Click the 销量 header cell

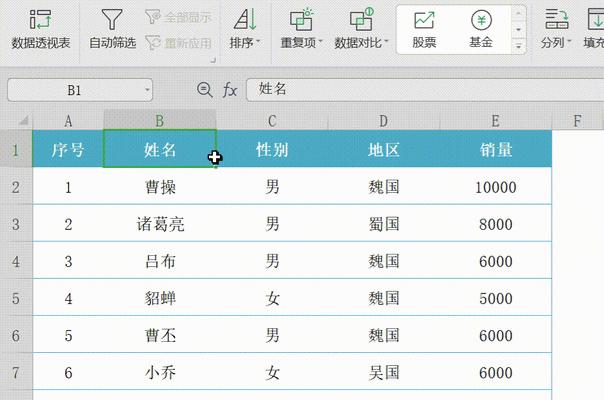pos(496,150)
